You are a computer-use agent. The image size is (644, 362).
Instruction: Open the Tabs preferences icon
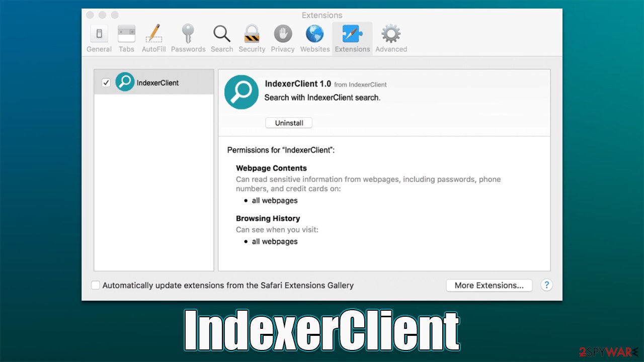point(126,34)
